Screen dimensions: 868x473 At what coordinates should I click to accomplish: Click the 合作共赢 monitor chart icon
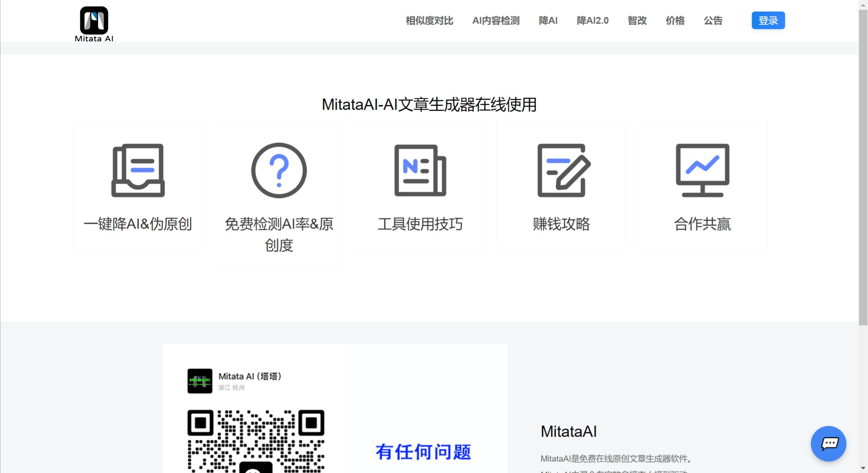(x=702, y=170)
